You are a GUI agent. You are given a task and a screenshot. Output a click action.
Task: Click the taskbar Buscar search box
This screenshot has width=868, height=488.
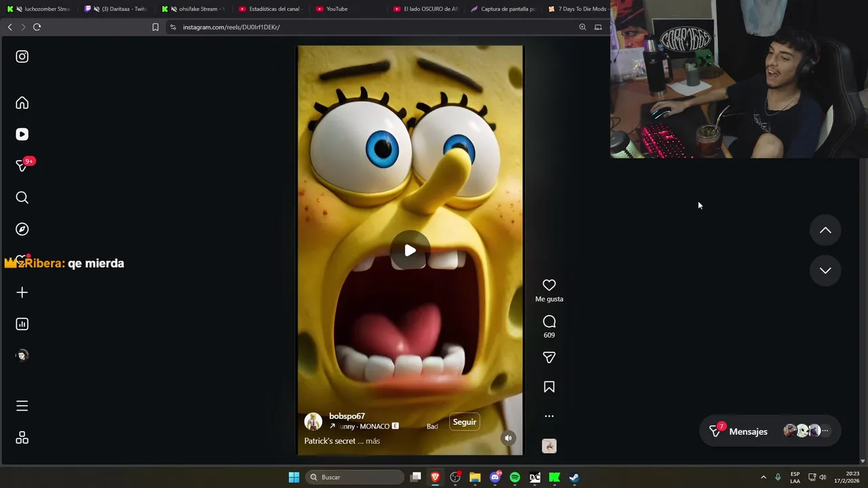(355, 477)
